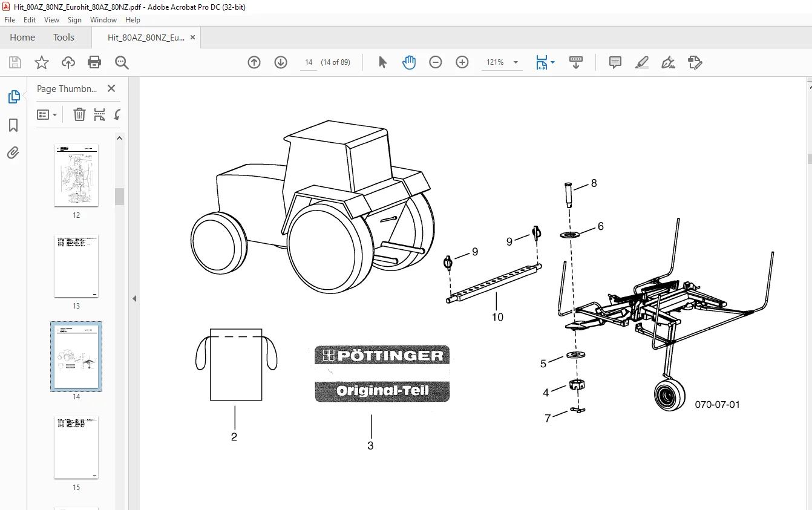Select the Hand pan tool
The height and width of the screenshot is (510, 812).
[409, 62]
